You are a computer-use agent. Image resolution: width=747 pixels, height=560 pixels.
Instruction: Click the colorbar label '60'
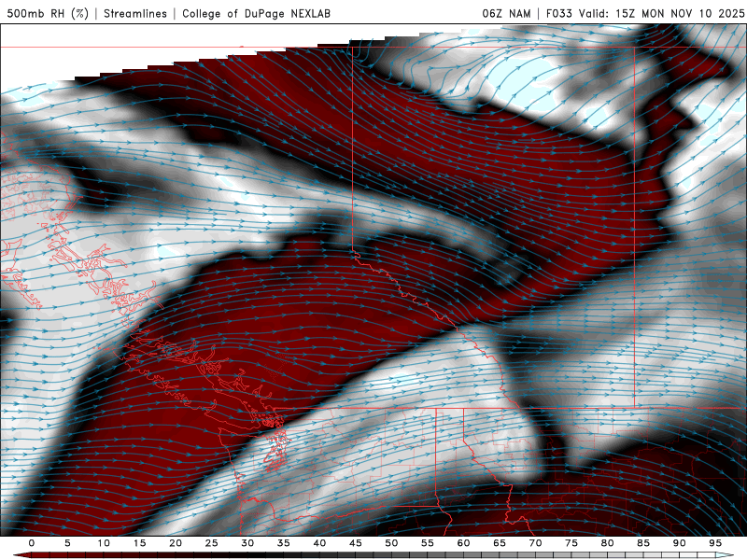[x=463, y=543]
